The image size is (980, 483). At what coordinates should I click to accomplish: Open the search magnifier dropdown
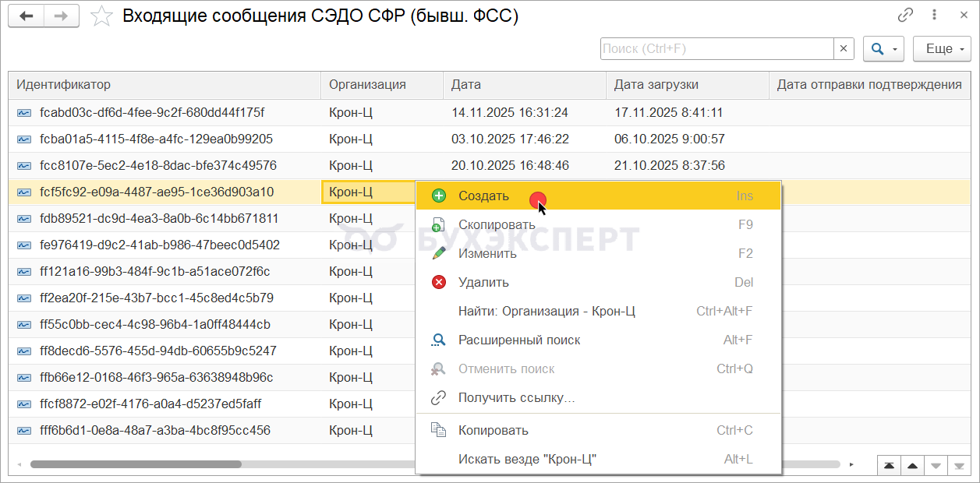pos(883,49)
